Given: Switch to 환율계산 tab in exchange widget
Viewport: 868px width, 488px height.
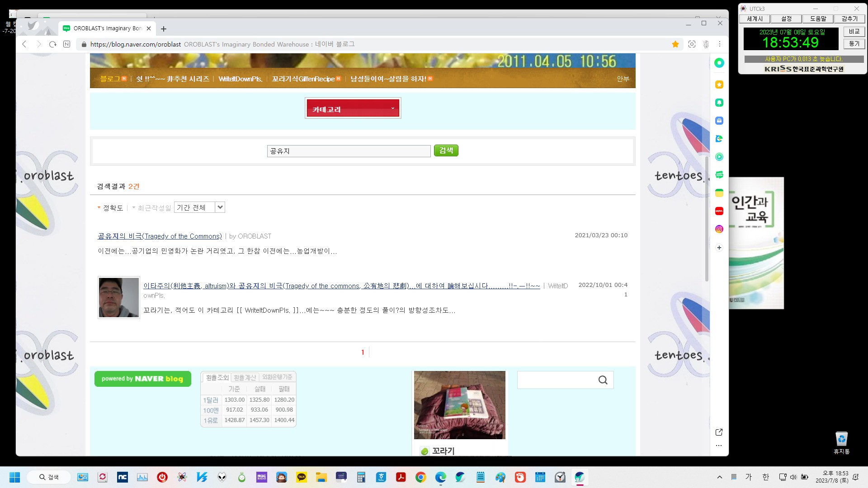Looking at the screenshot, I should (x=245, y=377).
